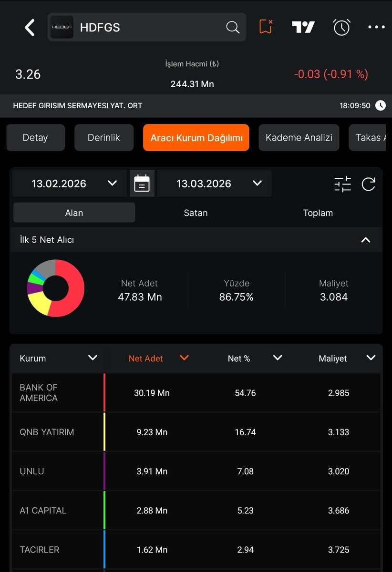Tap the 47.83 Mn Net Adet value
The width and height of the screenshot is (392, 572).
[x=140, y=297]
